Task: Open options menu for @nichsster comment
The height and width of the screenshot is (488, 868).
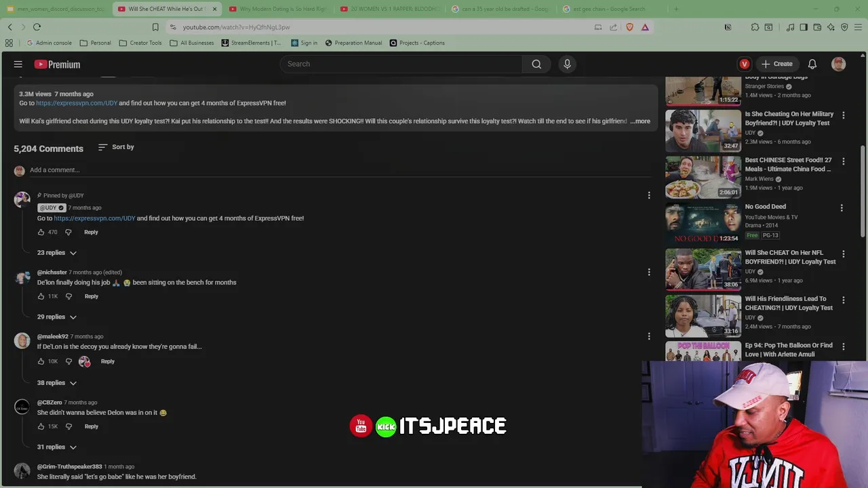Action: point(649,272)
